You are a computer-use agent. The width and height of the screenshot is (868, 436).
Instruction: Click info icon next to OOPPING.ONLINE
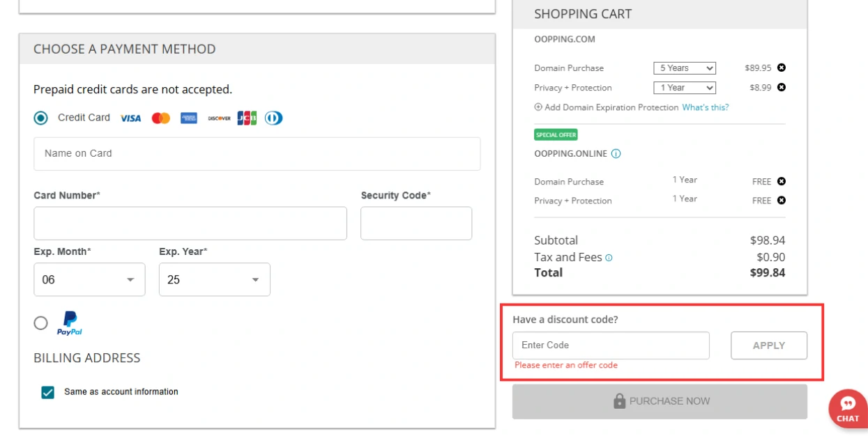[616, 154]
